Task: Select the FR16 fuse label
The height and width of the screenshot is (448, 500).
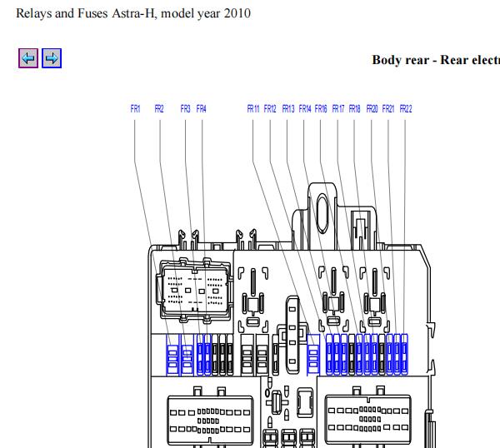Action: [321, 109]
